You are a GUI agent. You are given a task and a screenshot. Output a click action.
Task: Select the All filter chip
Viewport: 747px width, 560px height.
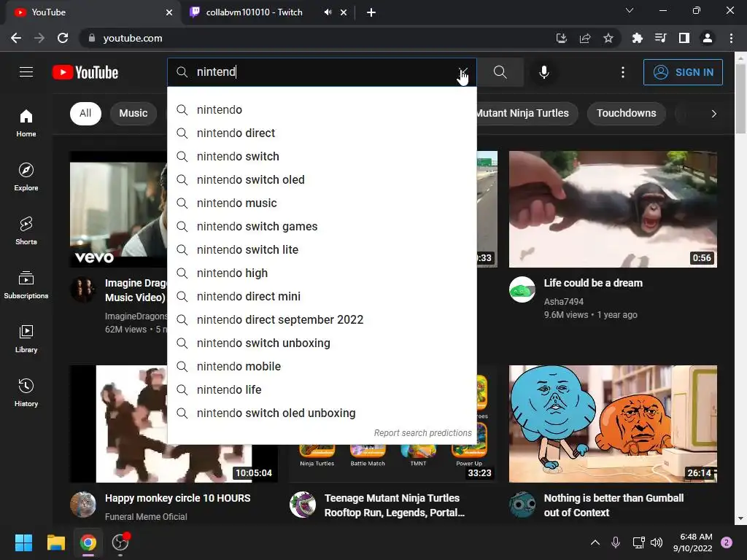tap(85, 113)
